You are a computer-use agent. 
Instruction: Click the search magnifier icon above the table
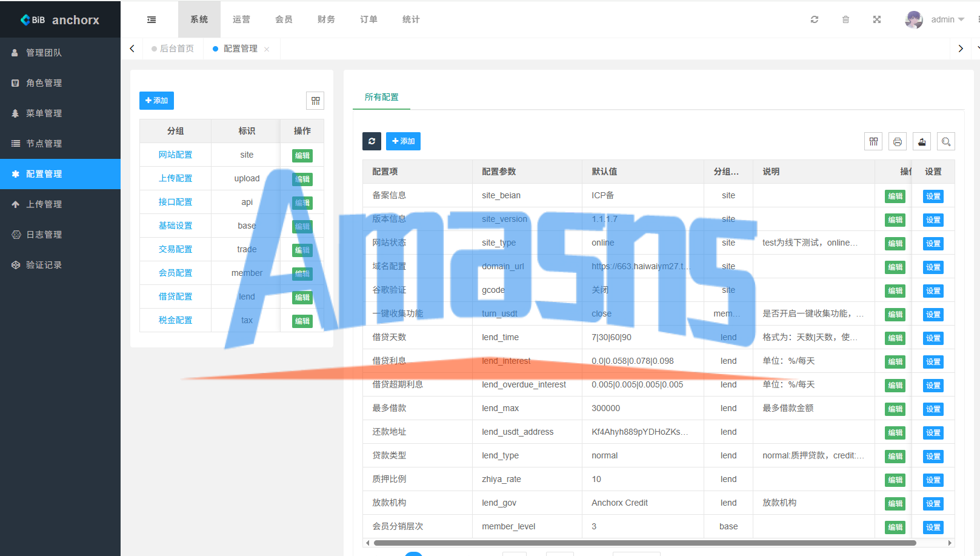click(946, 142)
